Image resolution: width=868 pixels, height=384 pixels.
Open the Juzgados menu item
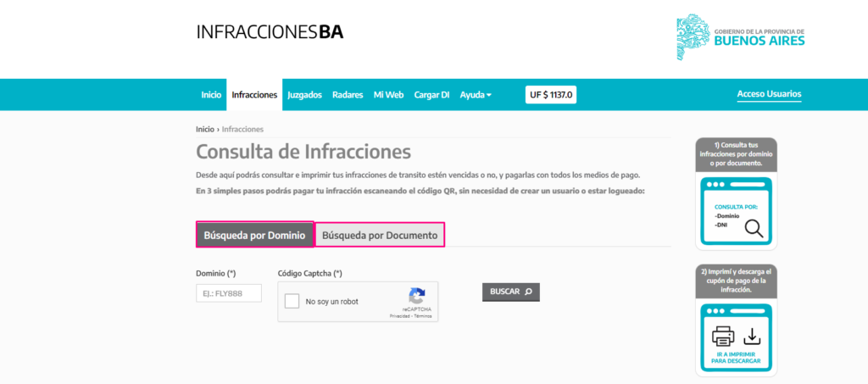point(304,95)
